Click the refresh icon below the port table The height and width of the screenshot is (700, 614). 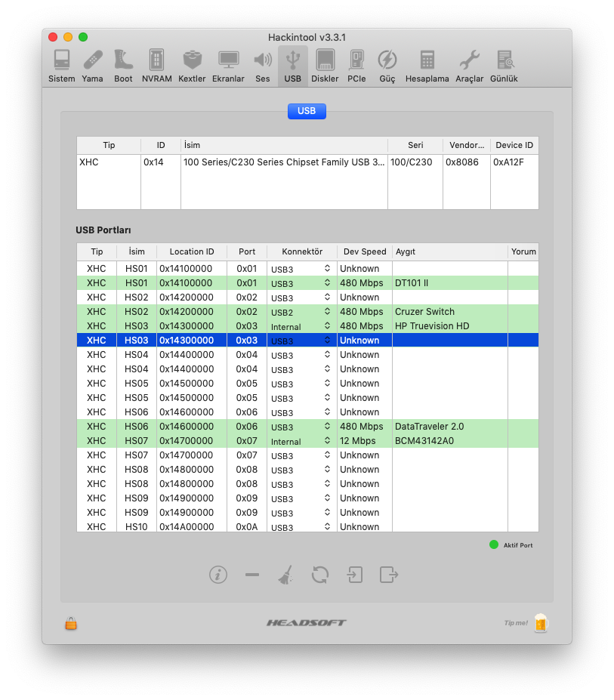(x=319, y=575)
